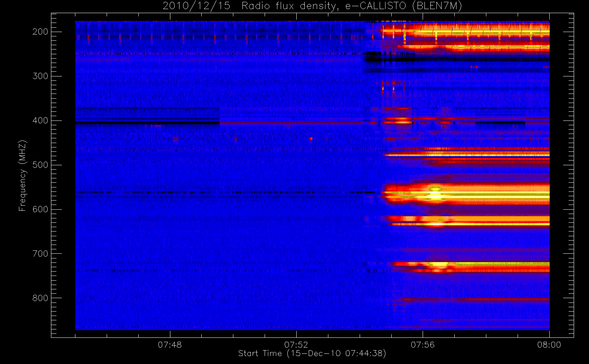This screenshot has height=364, width=589.
Task: Click the 600 frequency tick label
Action: coord(40,209)
